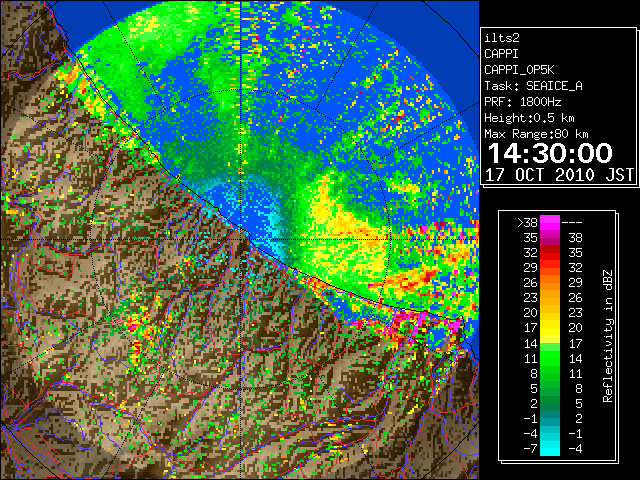Click the '-7' legend value
This screenshot has height=480, width=640.
(x=530, y=448)
